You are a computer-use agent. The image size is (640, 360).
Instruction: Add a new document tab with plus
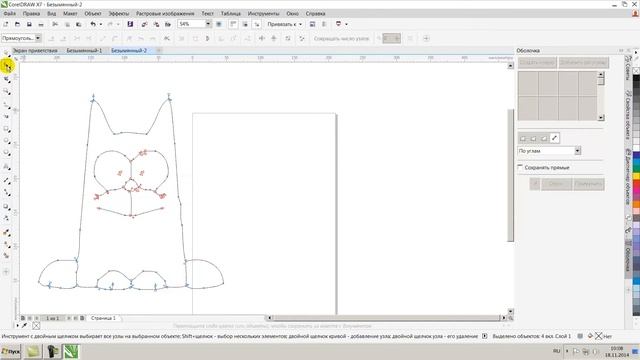click(158, 51)
